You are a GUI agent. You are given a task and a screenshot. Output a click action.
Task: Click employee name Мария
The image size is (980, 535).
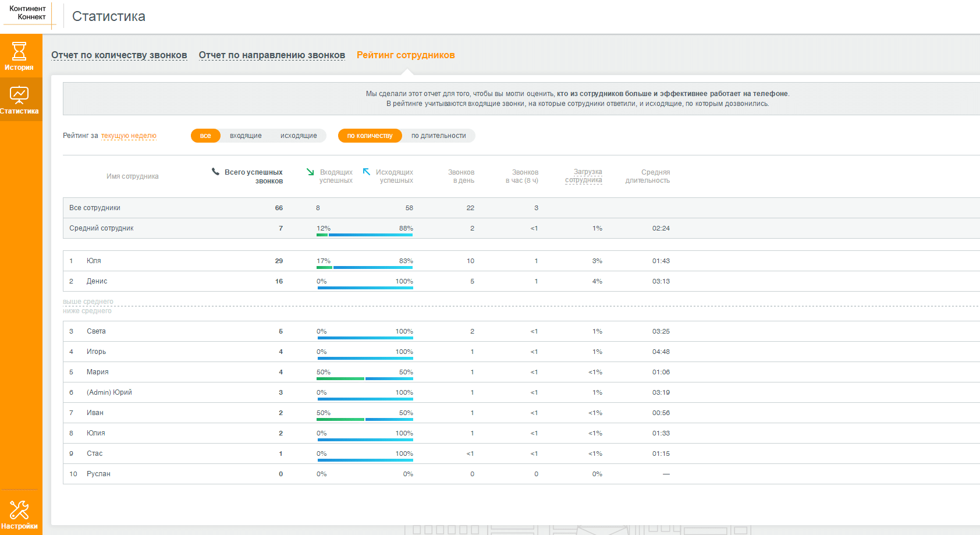tap(97, 372)
